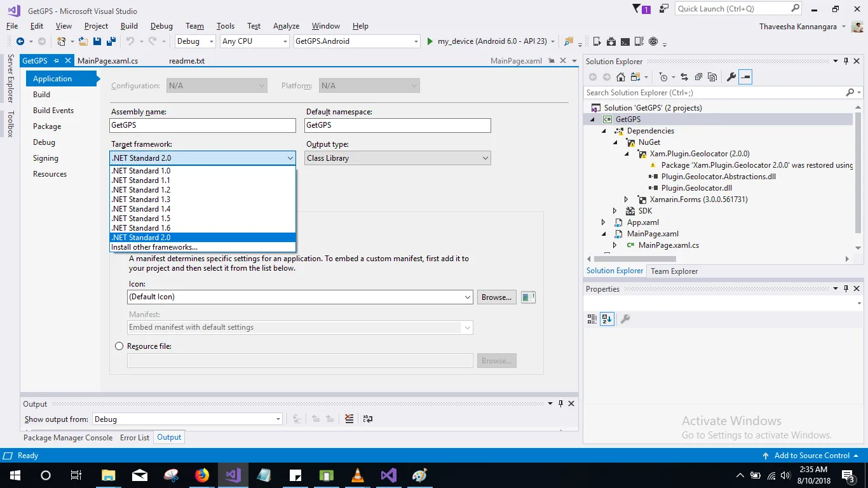Viewport: 868px width, 488px height.
Task: Open the Error List tab
Action: click(135, 438)
